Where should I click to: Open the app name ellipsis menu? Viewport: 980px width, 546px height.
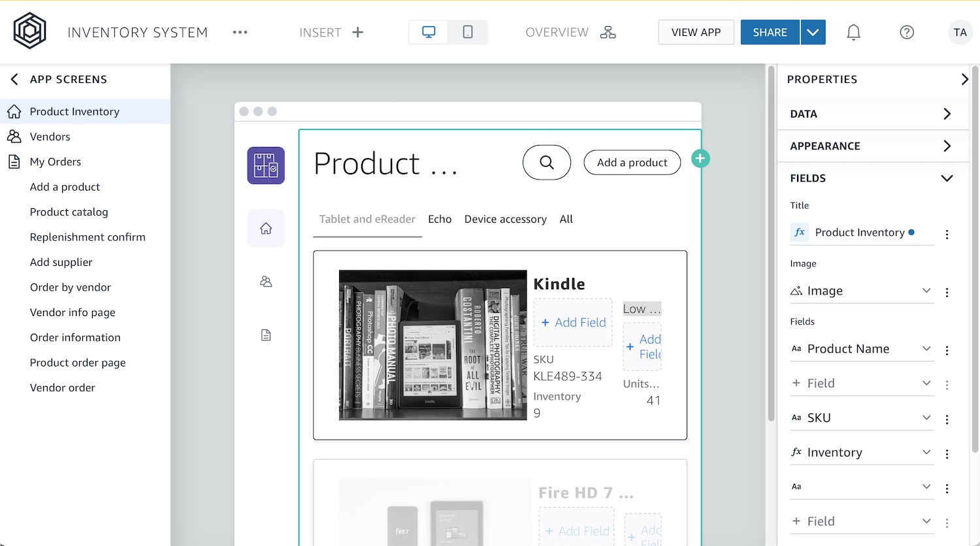[x=240, y=33]
